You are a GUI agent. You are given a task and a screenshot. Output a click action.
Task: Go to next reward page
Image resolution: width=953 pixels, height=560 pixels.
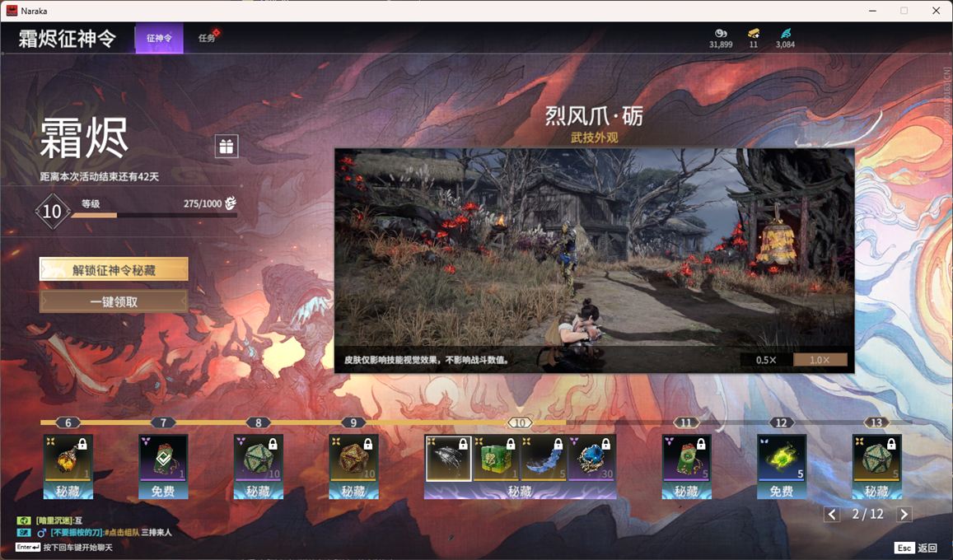point(904,515)
